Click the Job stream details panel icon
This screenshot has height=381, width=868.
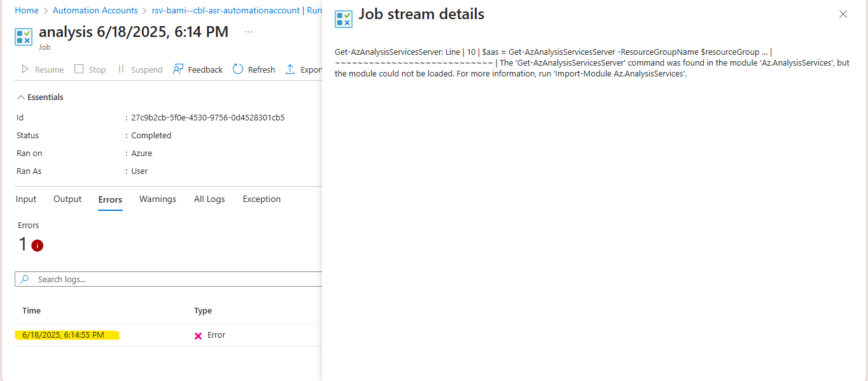[344, 19]
